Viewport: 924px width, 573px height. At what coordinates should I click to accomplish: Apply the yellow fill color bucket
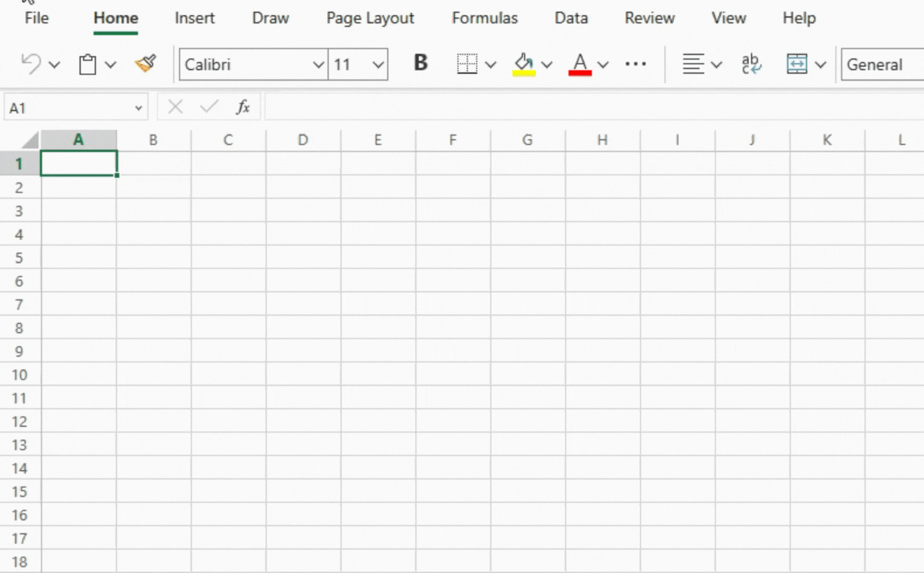[524, 64]
